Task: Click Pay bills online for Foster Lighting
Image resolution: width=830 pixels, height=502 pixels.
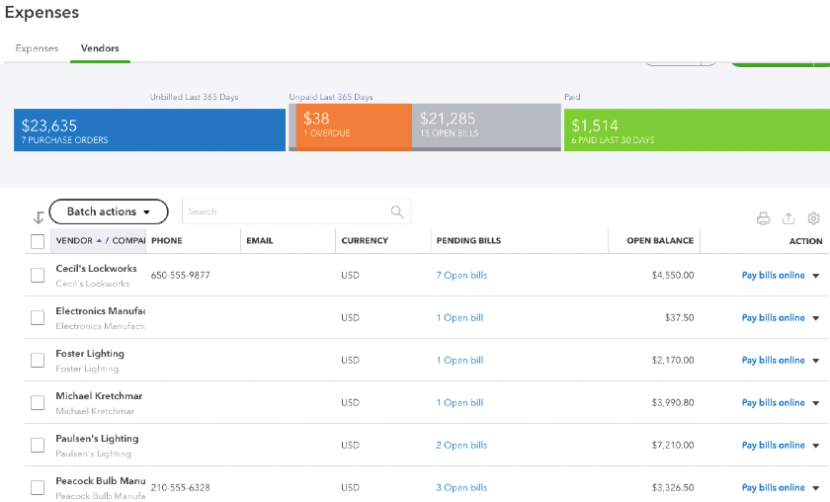Action: 772,360
